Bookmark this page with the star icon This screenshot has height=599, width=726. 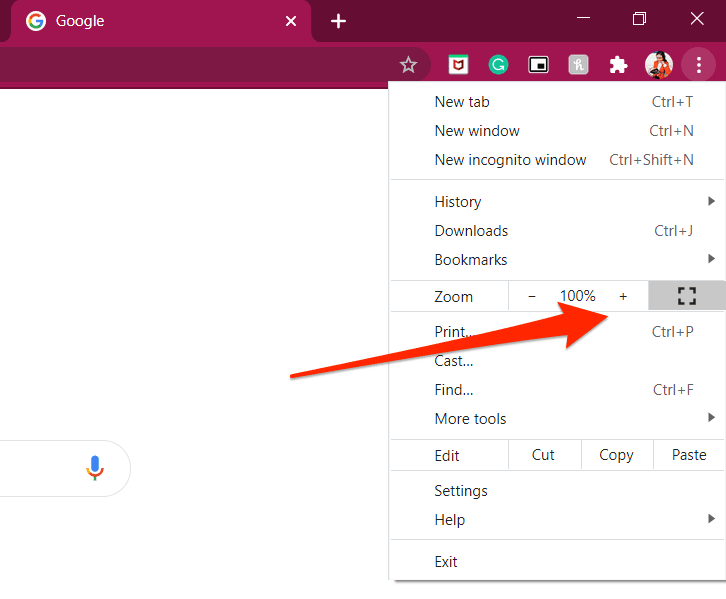408,65
